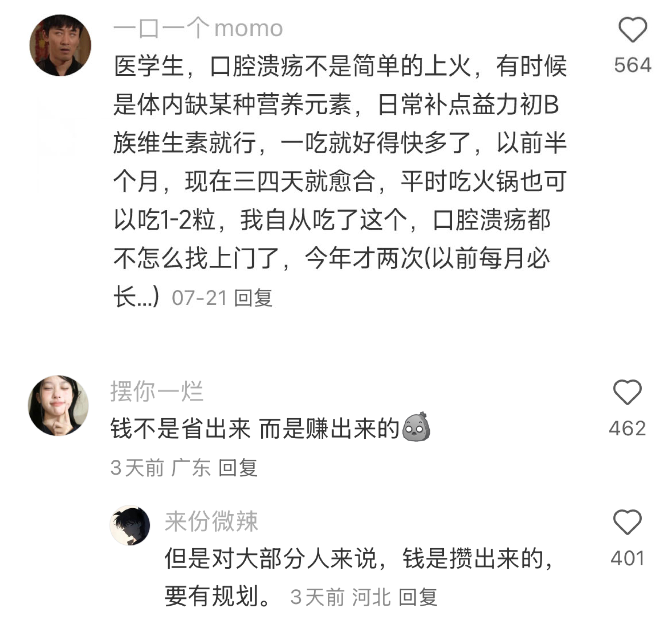Like the comment by 一口一个momo

click(x=632, y=30)
